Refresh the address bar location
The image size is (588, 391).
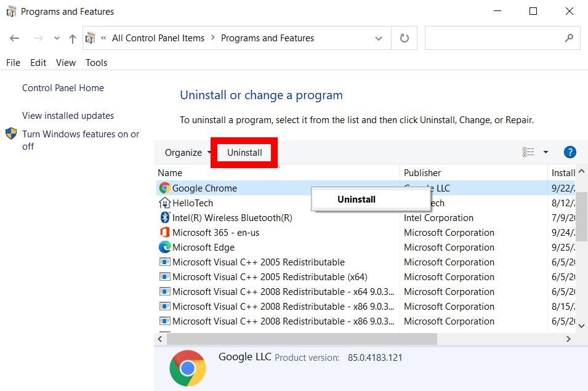point(405,38)
